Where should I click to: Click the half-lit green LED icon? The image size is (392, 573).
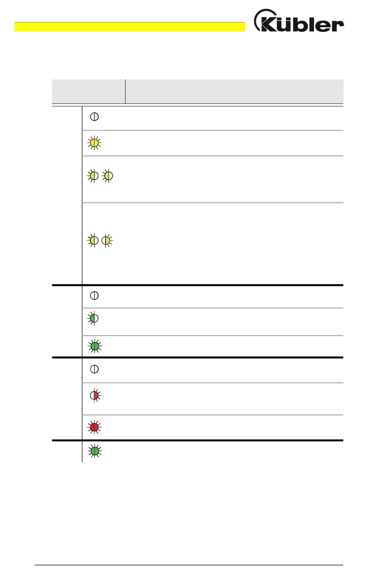(94, 319)
